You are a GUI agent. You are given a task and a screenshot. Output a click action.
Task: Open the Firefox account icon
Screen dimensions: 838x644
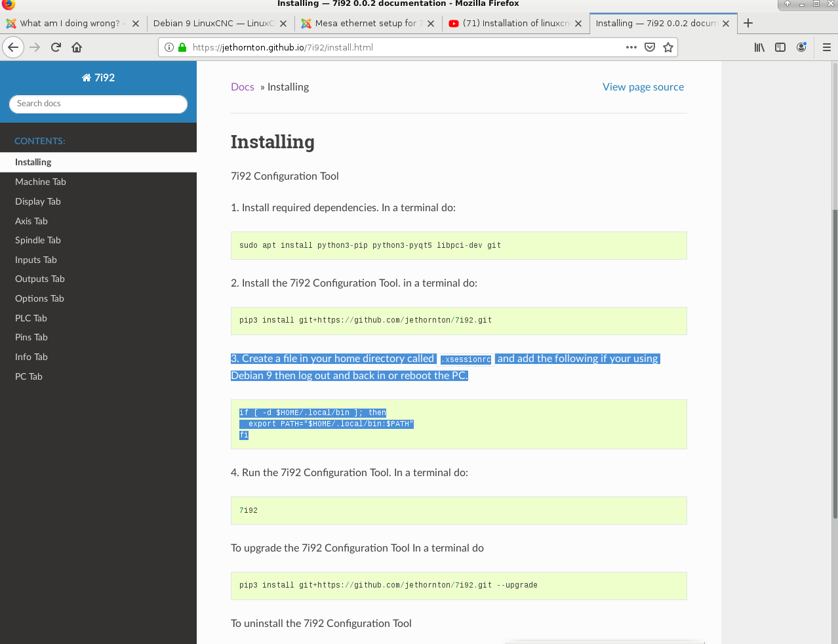801,47
